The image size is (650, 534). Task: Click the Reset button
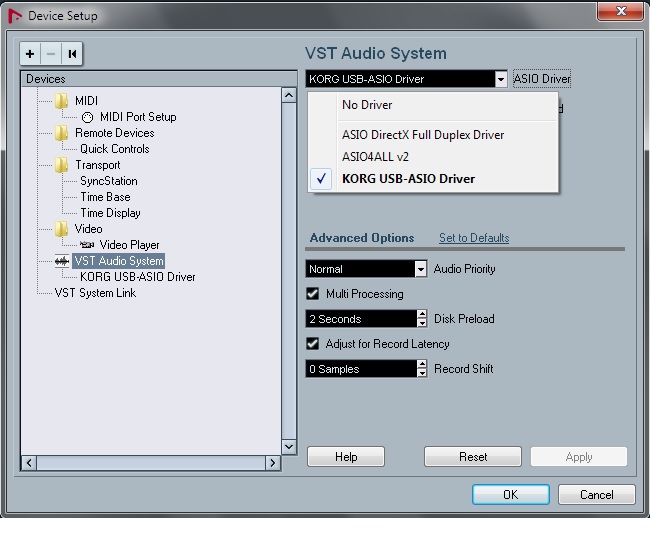(473, 457)
